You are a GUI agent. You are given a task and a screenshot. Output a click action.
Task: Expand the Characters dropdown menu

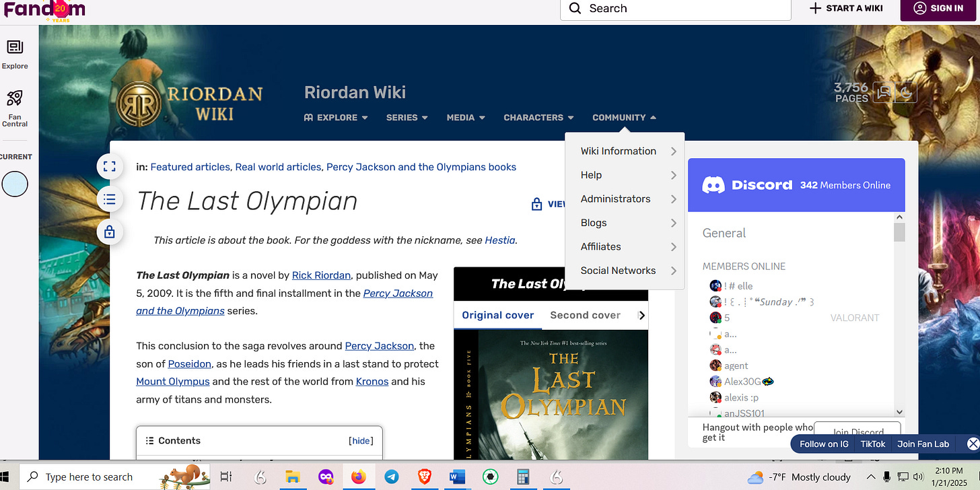[538, 117]
